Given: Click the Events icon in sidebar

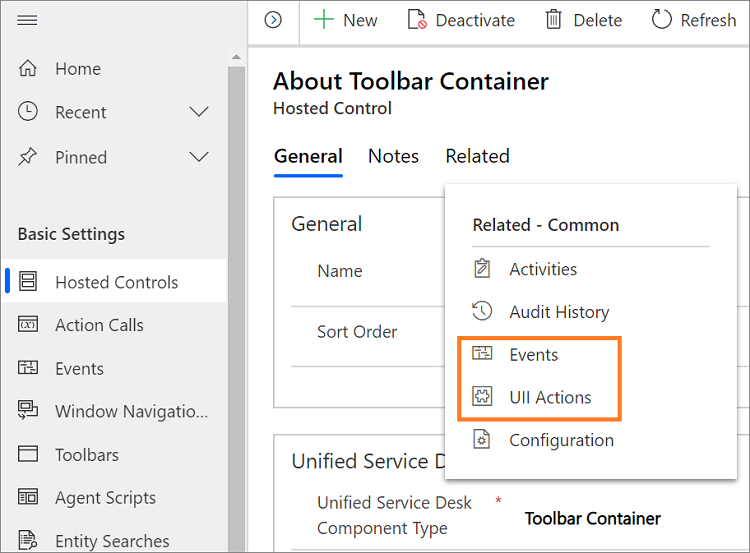Looking at the screenshot, I should coord(28,367).
